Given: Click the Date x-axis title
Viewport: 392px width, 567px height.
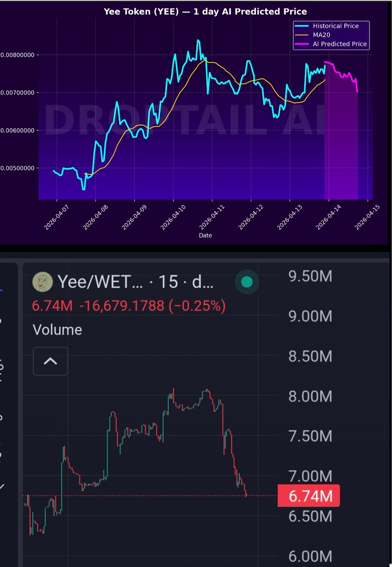Looking at the screenshot, I should [x=205, y=235].
